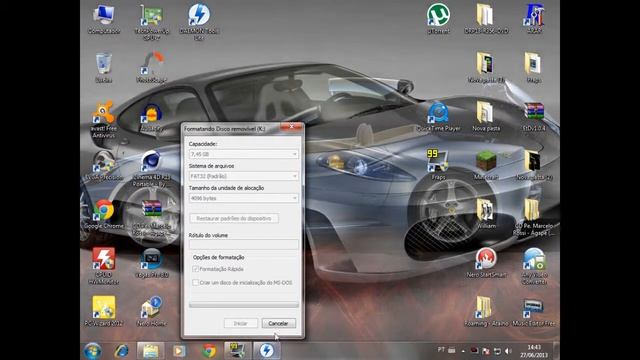This screenshot has height=360, width=640.
Task: Select the Lixeira recycle bin icon
Action: pyautogui.click(x=104, y=67)
